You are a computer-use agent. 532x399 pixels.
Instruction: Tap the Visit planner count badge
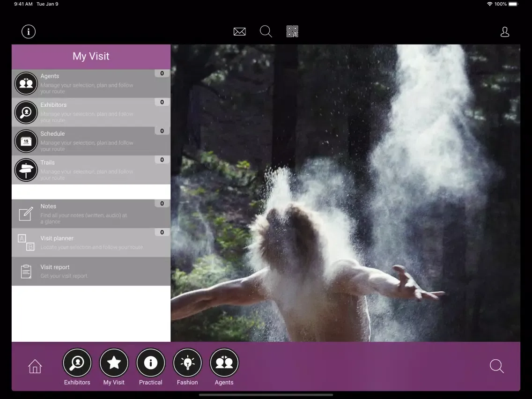162,232
